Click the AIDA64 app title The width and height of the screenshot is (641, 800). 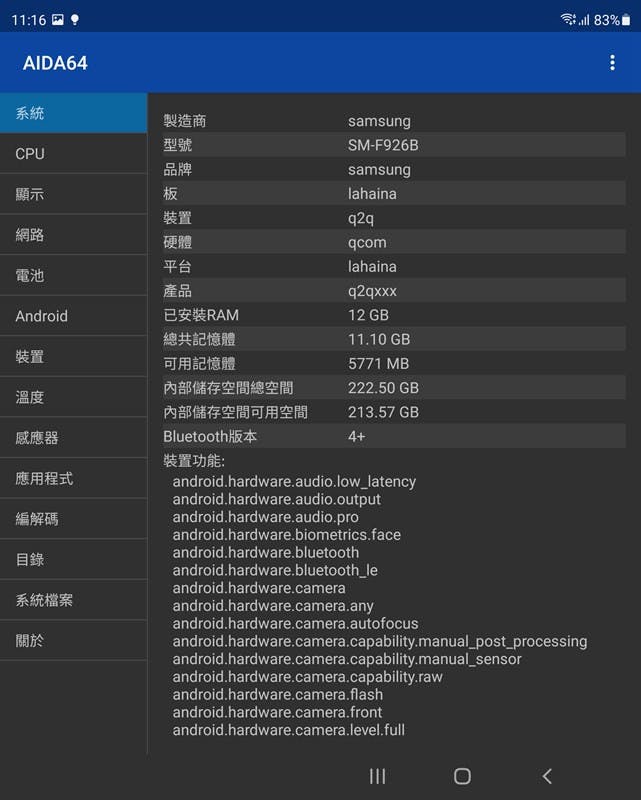[55, 63]
